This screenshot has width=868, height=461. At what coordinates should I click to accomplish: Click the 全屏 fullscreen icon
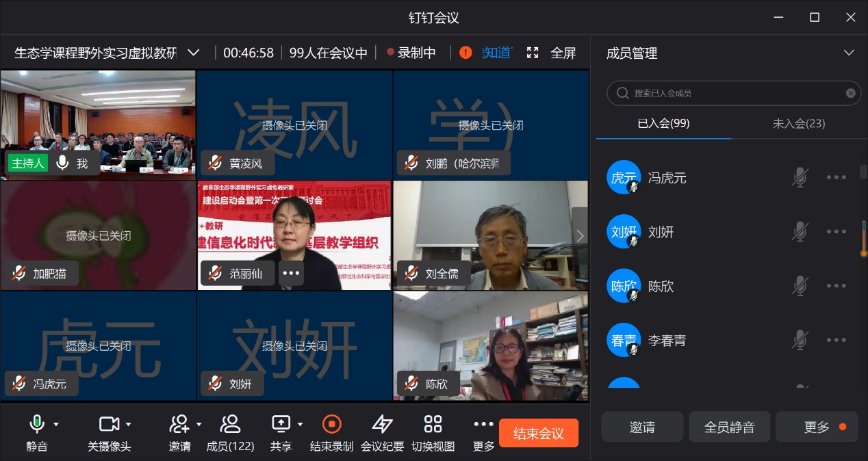533,53
